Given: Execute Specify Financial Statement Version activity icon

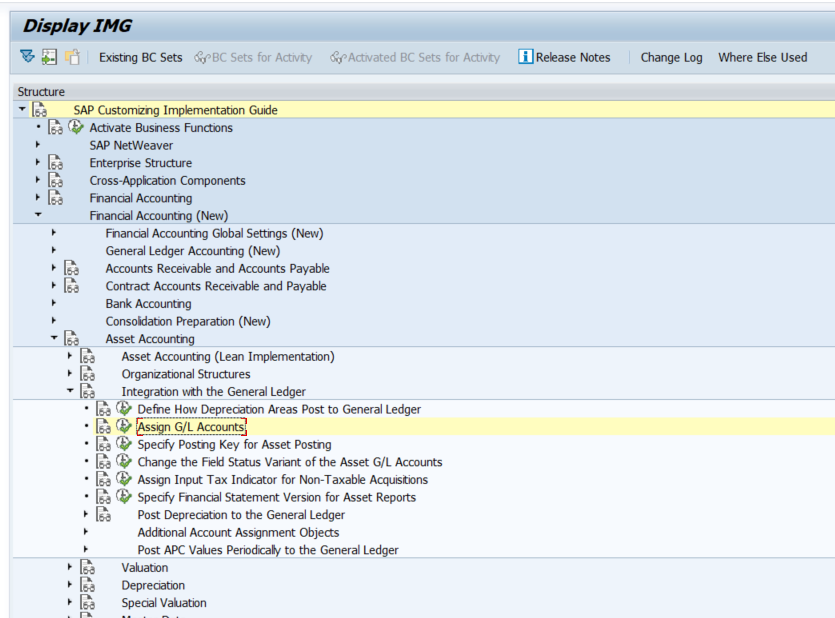Looking at the screenshot, I should 124,496.
